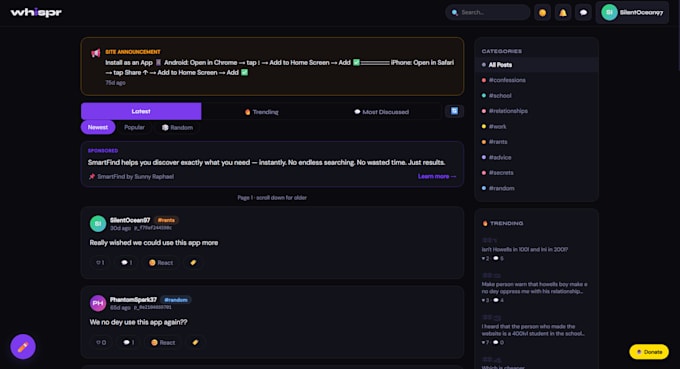Click SilentOcean97 post author name
Viewport: 680px width, 369px height.
click(130, 220)
